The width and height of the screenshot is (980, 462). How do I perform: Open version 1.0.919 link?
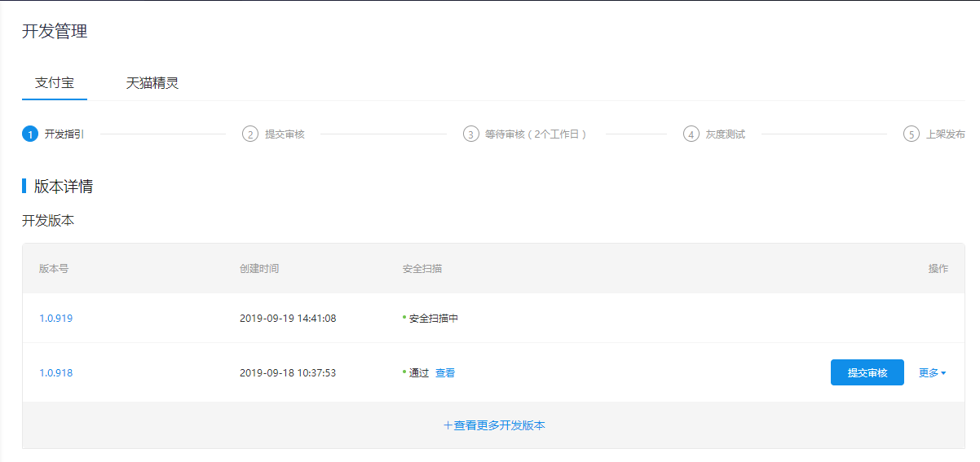point(56,319)
